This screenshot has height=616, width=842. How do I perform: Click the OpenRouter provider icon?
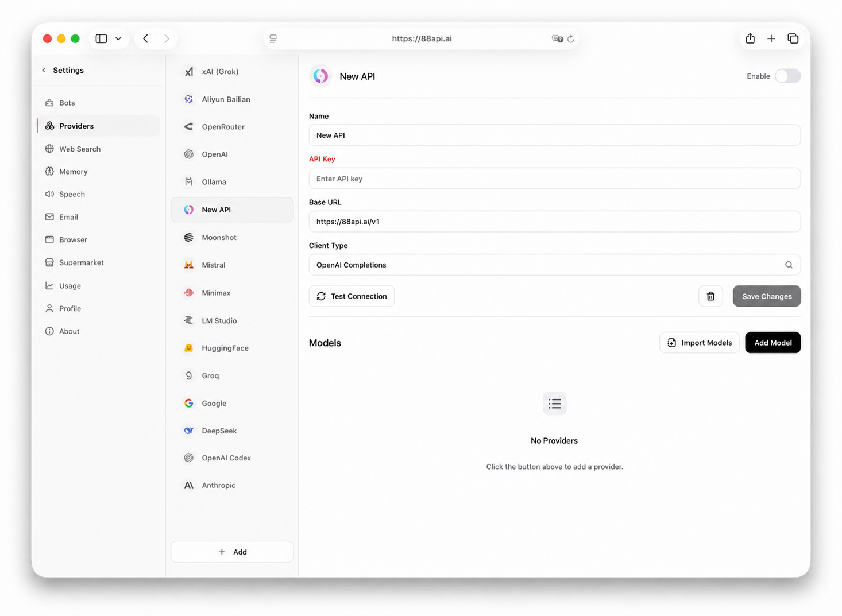tap(189, 127)
